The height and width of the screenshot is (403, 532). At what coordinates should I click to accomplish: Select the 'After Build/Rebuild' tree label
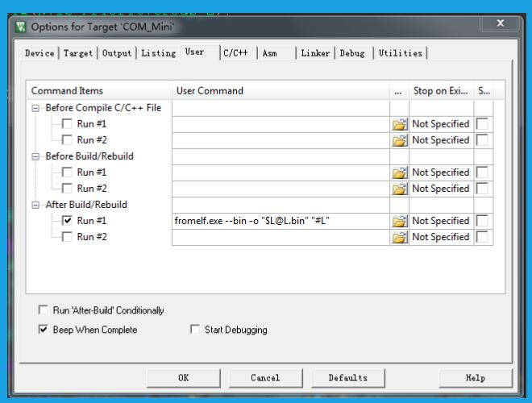tap(86, 205)
